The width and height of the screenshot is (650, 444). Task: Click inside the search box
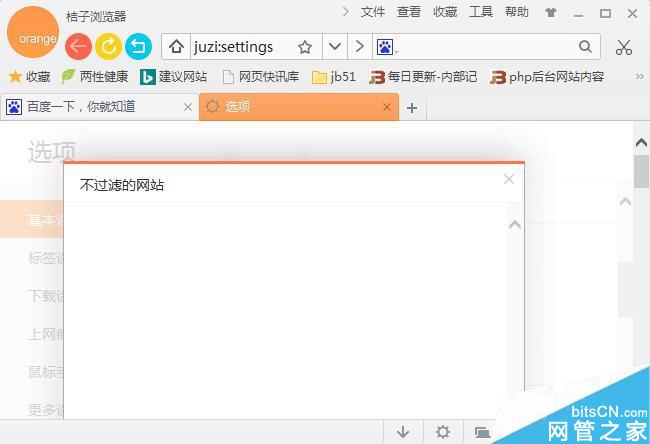point(487,47)
